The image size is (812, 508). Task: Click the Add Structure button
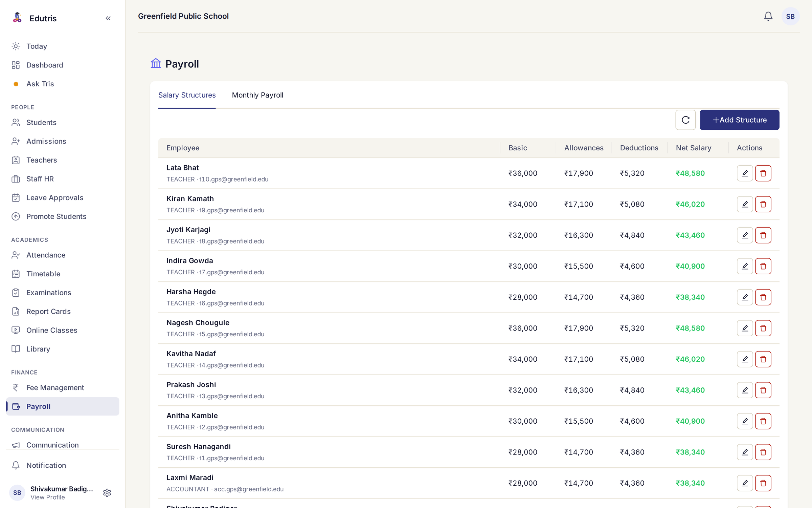point(739,120)
